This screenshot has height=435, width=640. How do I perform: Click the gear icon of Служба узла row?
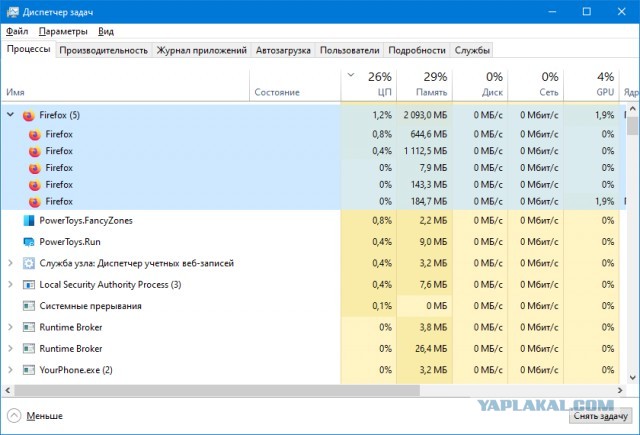[29, 263]
